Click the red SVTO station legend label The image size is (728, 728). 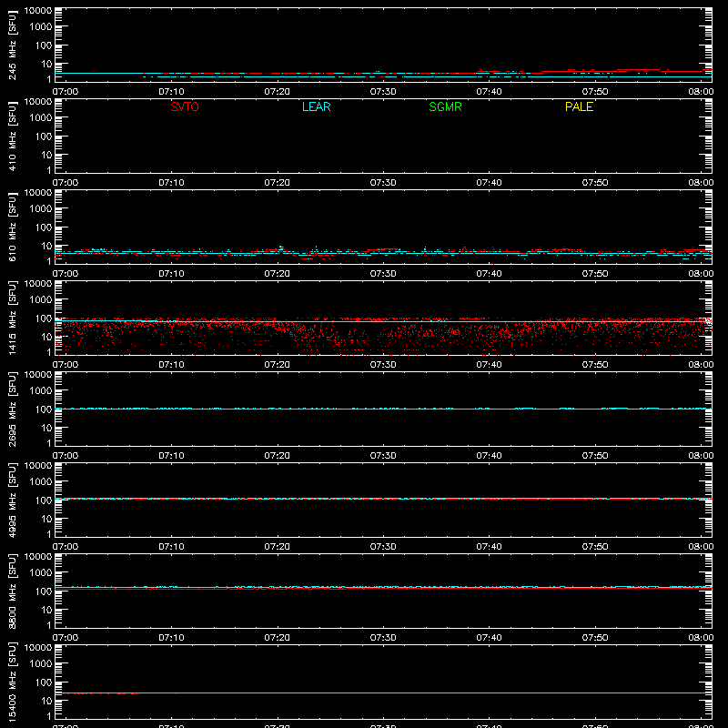click(185, 106)
